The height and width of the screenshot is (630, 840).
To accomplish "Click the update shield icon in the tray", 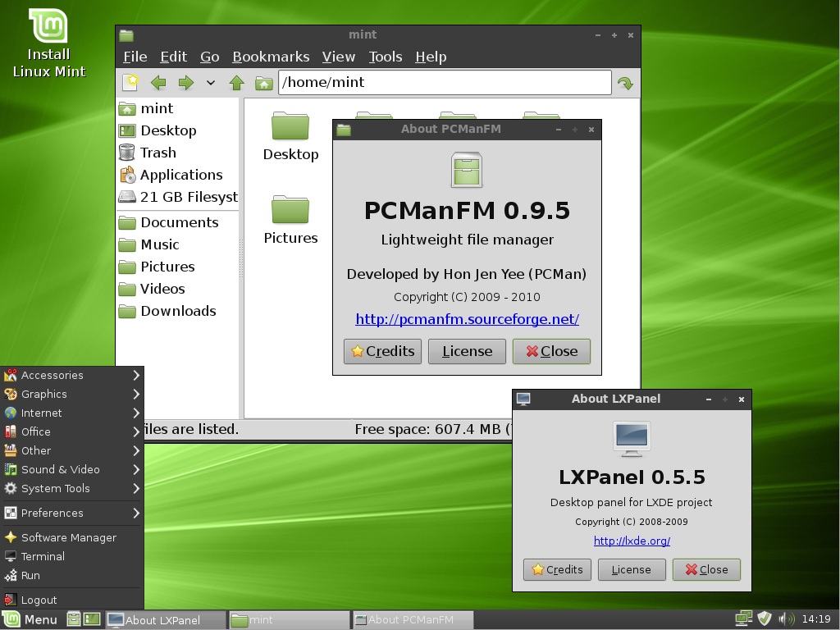I will pyautogui.click(x=765, y=619).
